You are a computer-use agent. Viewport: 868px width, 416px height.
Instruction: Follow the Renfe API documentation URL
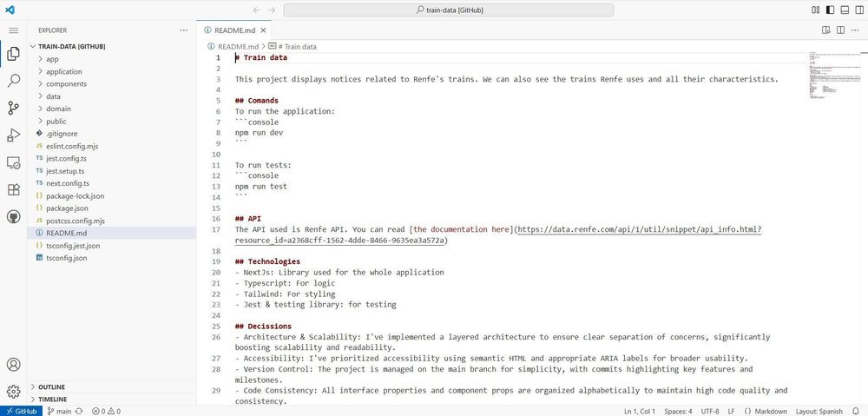[x=639, y=229]
